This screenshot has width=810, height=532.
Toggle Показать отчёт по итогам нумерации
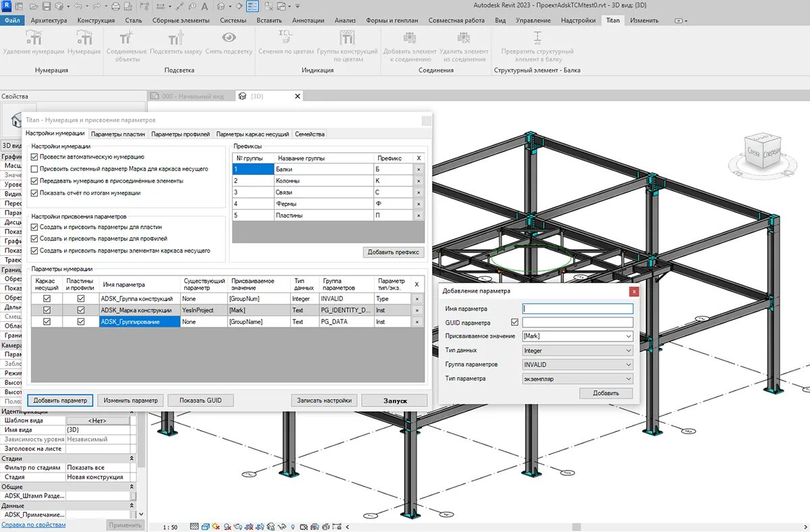click(34, 193)
